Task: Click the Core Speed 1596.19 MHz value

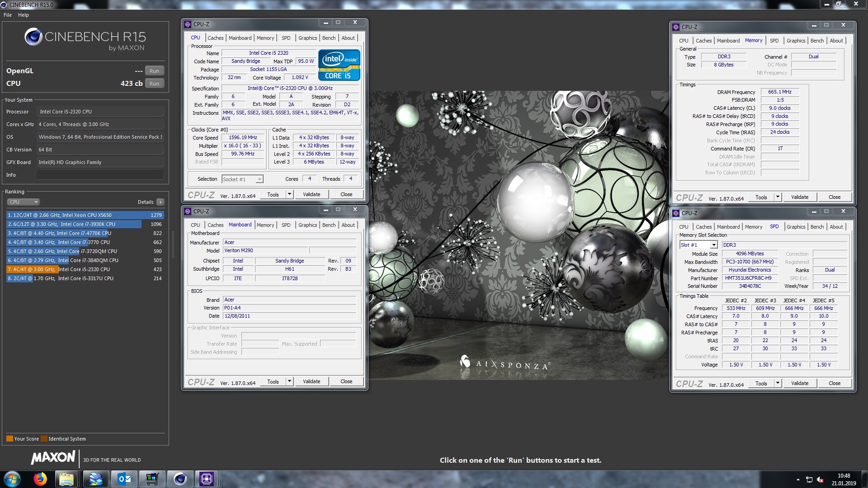Action: [x=243, y=137]
